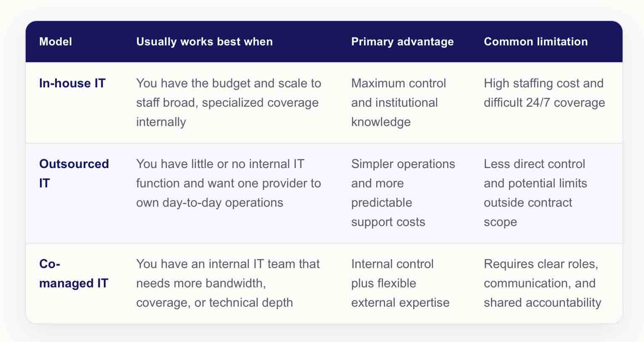Image resolution: width=644 pixels, height=342 pixels.
Task: Click the Requires clear roles limitation cell
Action: coord(542,283)
